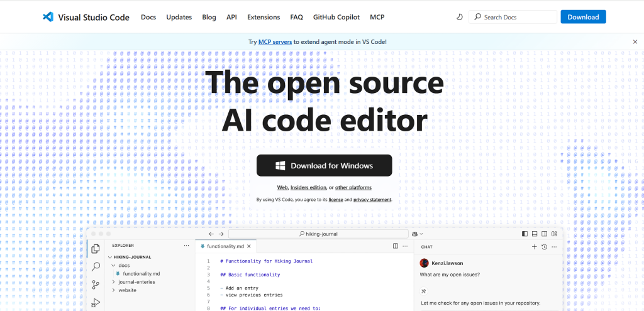The height and width of the screenshot is (311, 644).
Task: Click the split editor icon
Action: (x=395, y=246)
